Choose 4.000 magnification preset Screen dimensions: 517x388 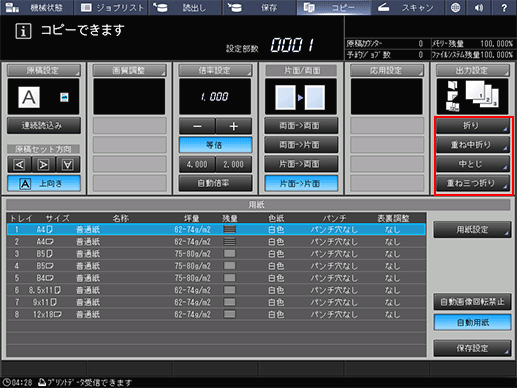[x=197, y=164]
